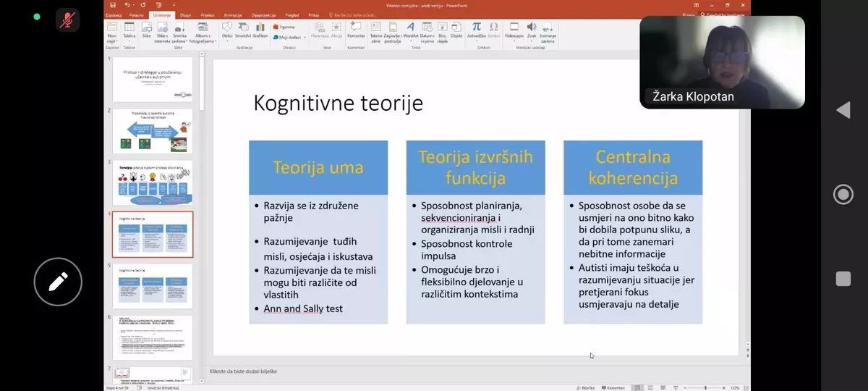The image size is (868, 391).
Task: Switch to the Polazno (Home) tab
Action: 137,14
